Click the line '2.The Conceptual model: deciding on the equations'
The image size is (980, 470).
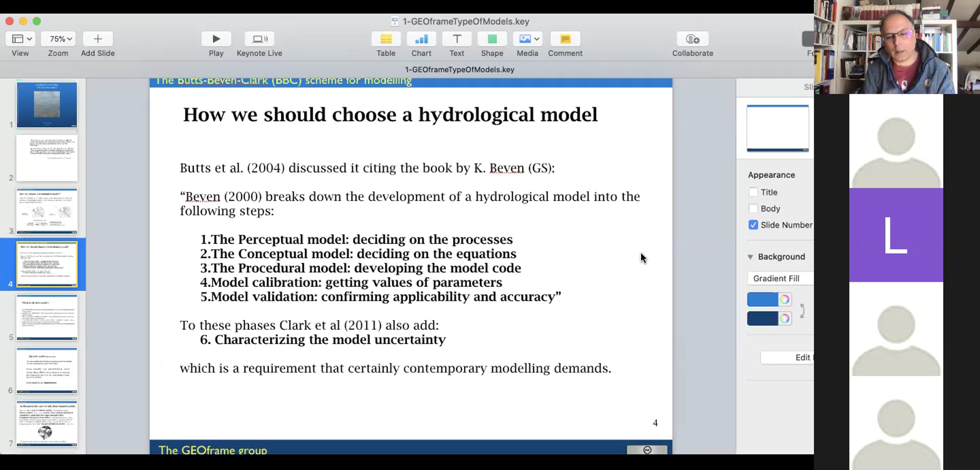(x=358, y=254)
